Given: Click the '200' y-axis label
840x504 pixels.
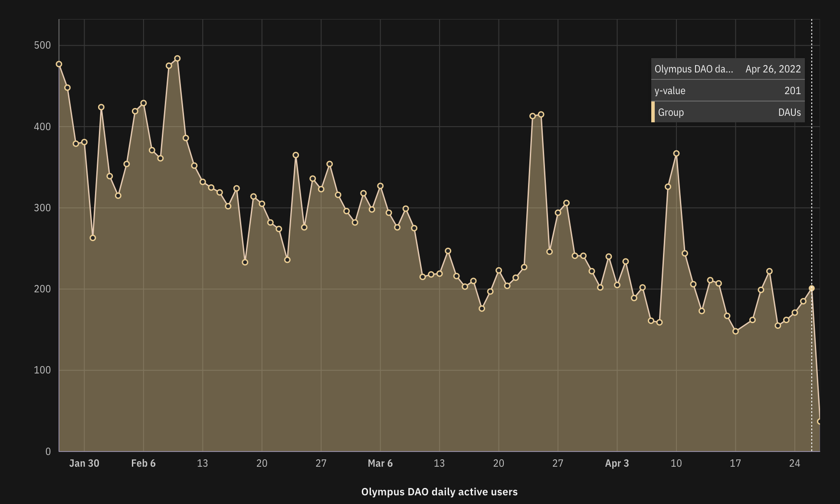Looking at the screenshot, I should 42,289.
